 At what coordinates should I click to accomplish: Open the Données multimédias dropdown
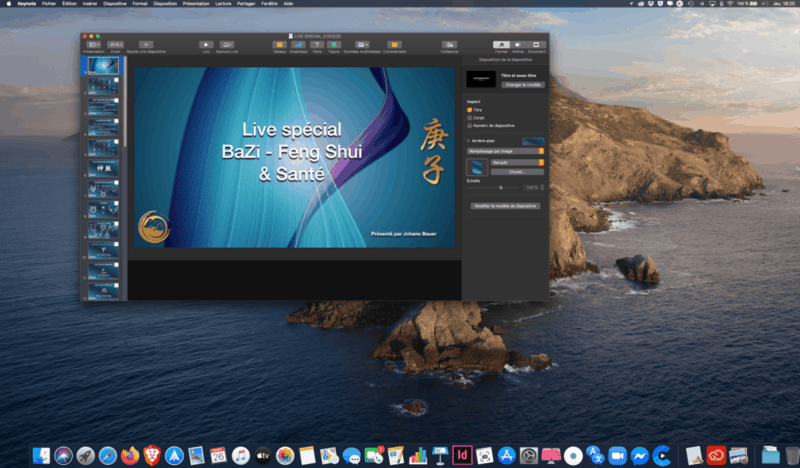click(362, 45)
